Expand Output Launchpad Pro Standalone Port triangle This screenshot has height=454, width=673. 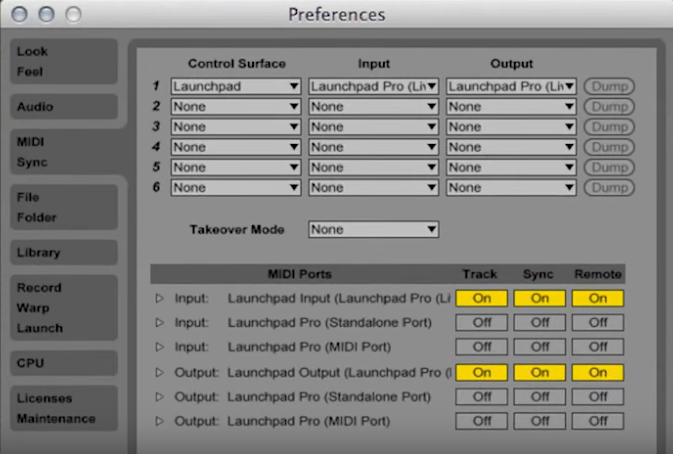(x=159, y=397)
